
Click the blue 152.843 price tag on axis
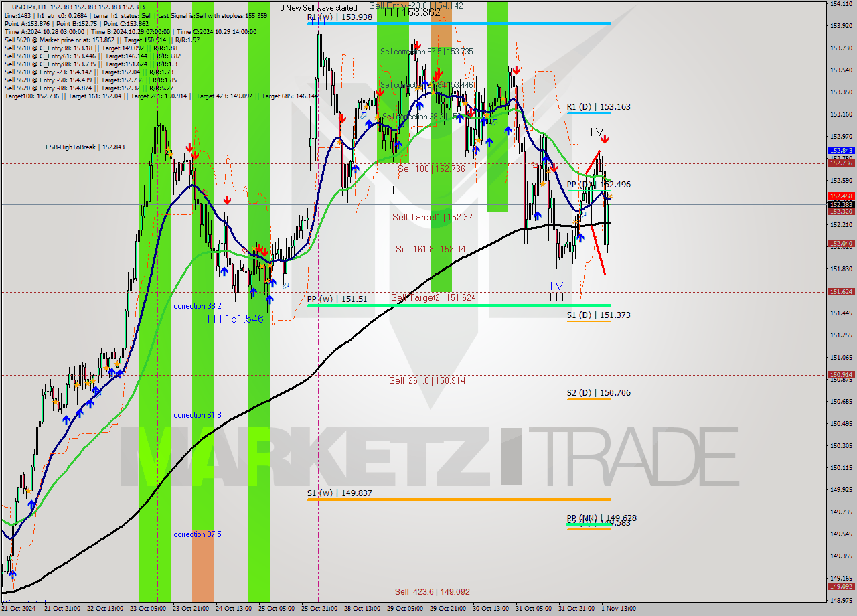pos(841,151)
